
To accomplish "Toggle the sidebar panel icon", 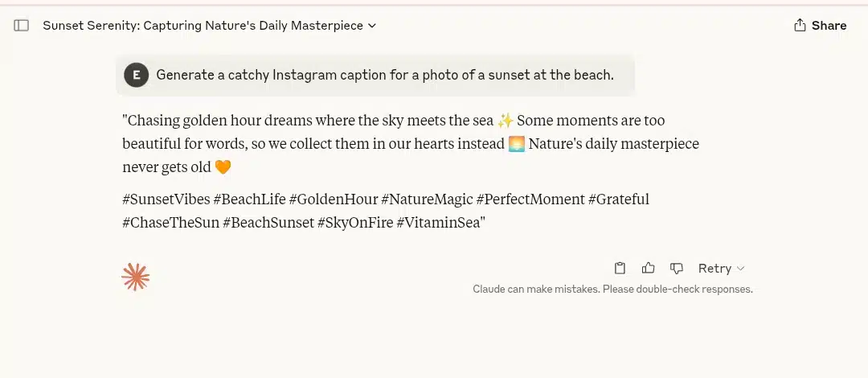I will [21, 26].
